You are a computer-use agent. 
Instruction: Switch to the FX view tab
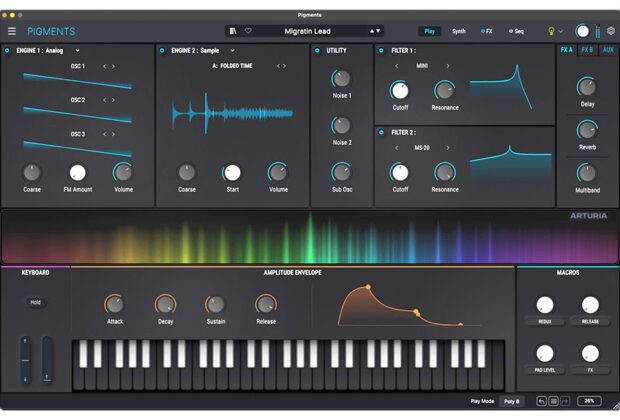pos(487,31)
